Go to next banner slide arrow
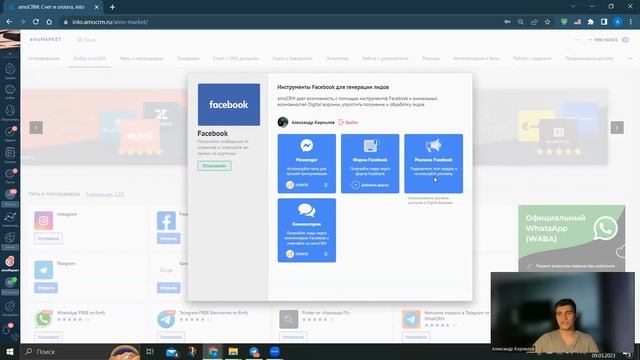Viewport: 640px width, 360px height. pos(617,128)
